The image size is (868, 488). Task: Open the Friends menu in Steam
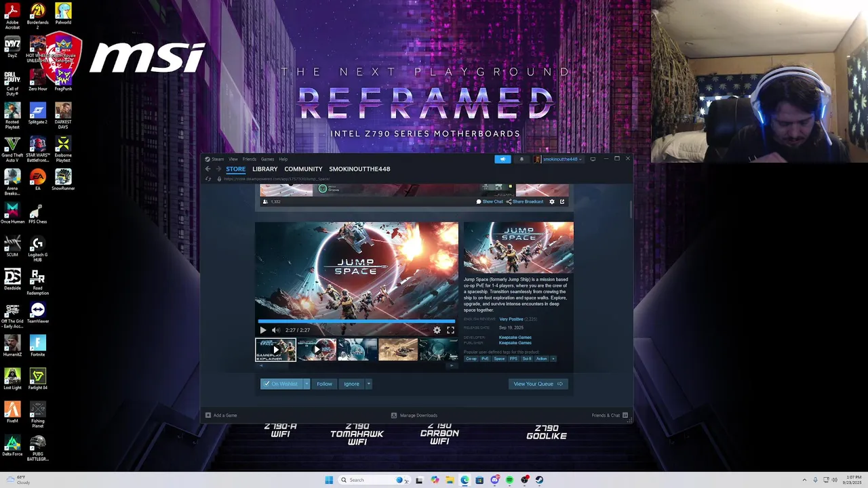[x=250, y=159]
